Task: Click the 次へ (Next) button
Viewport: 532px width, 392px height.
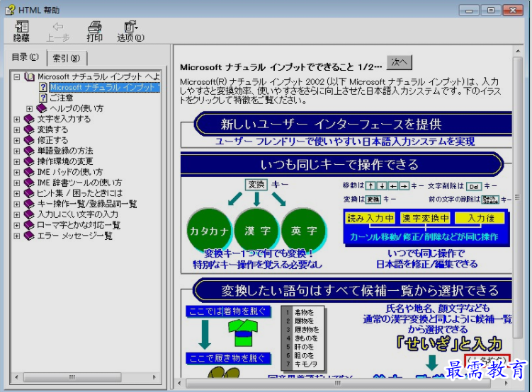Action: (400, 62)
